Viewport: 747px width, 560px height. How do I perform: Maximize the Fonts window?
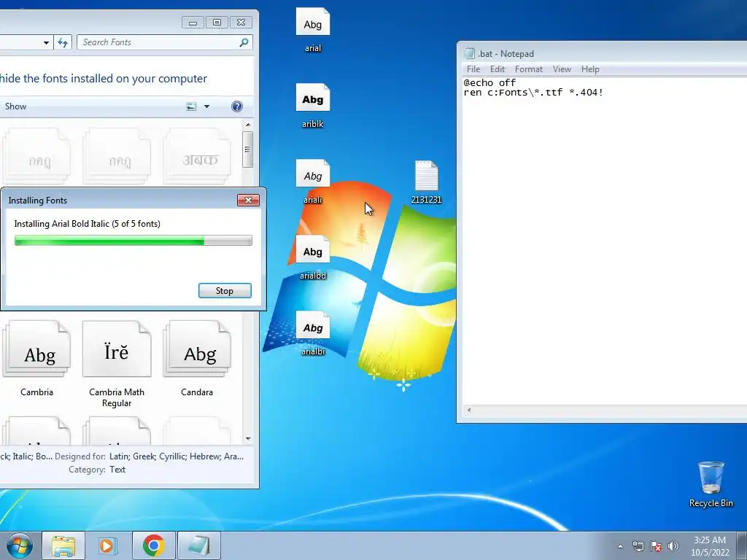point(217,23)
